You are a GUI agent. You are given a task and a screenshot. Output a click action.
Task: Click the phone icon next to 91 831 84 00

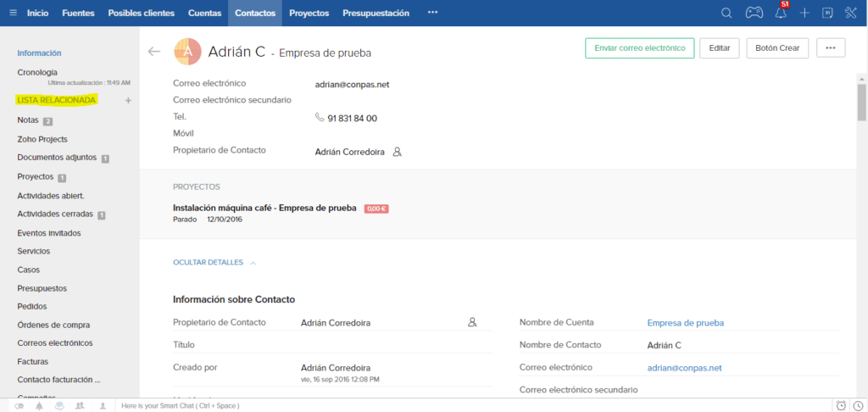[319, 117]
